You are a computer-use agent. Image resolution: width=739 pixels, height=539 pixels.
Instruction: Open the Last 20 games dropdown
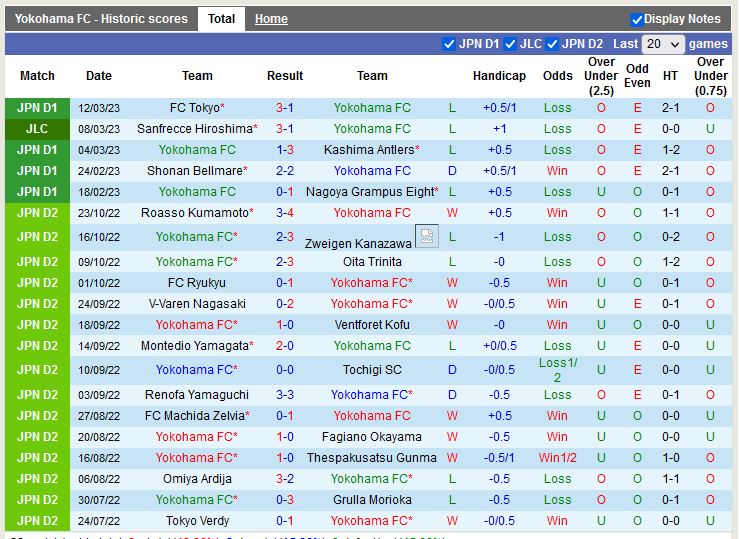pyautogui.click(x=663, y=44)
